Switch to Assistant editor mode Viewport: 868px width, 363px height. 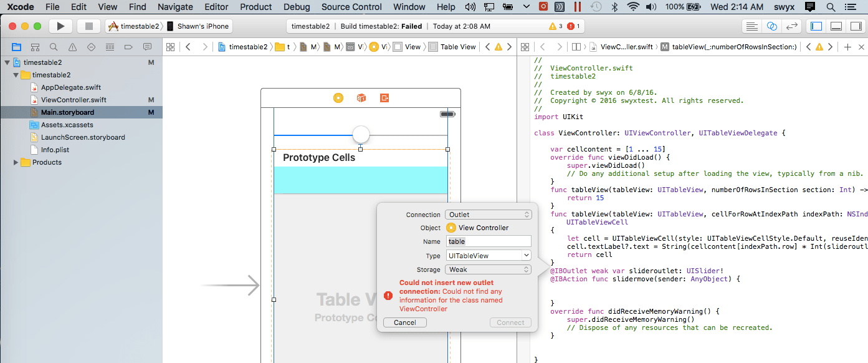772,26
